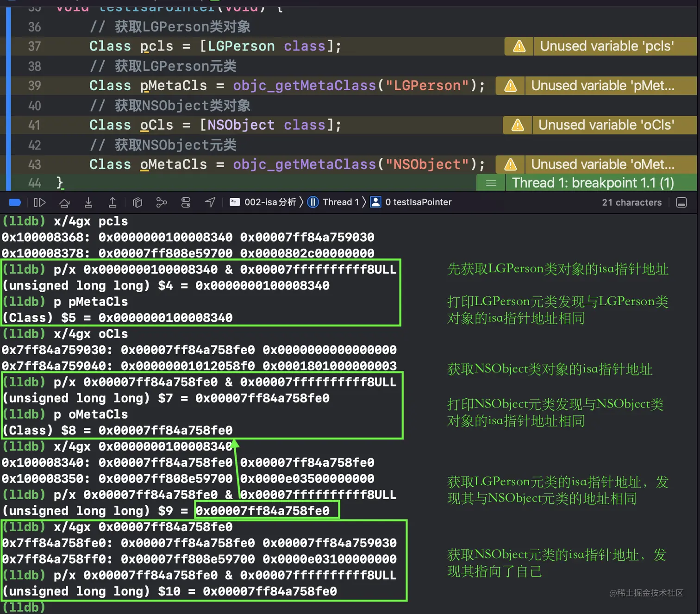
Task: Click the Environment Overrides icon
Action: (186, 202)
